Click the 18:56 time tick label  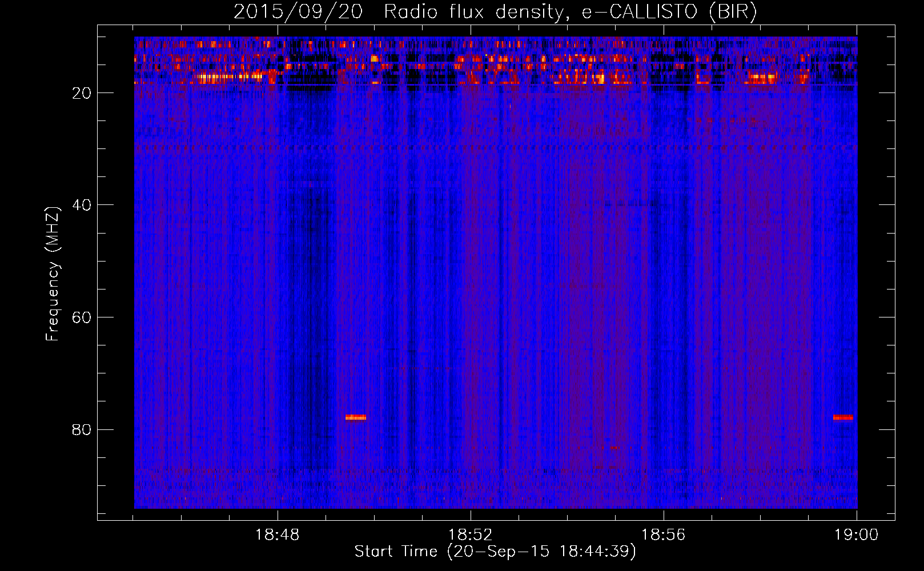coord(664,535)
